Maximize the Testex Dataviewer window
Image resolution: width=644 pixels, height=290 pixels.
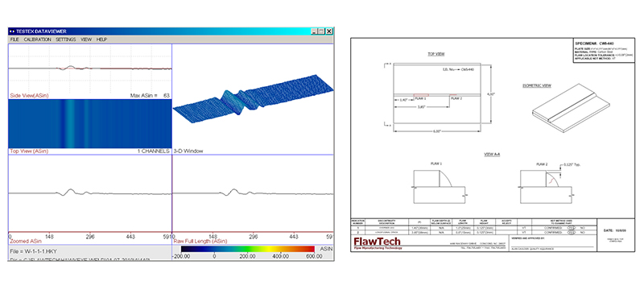[x=321, y=31]
